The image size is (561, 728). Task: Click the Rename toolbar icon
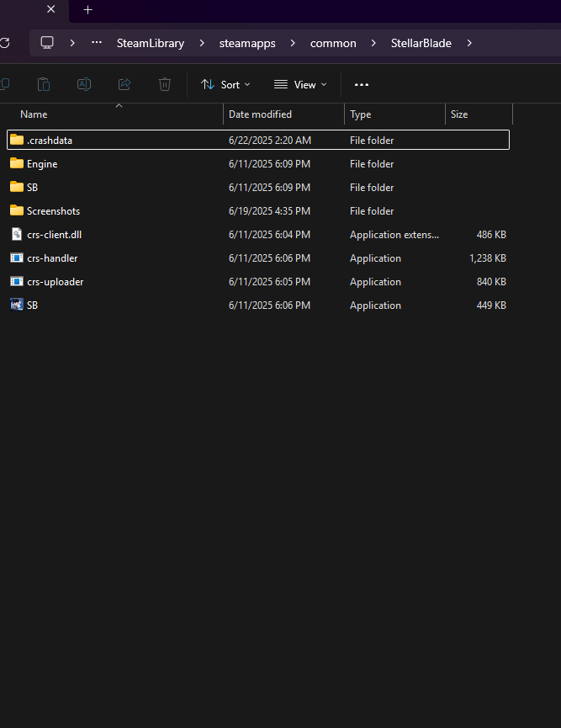pos(84,84)
